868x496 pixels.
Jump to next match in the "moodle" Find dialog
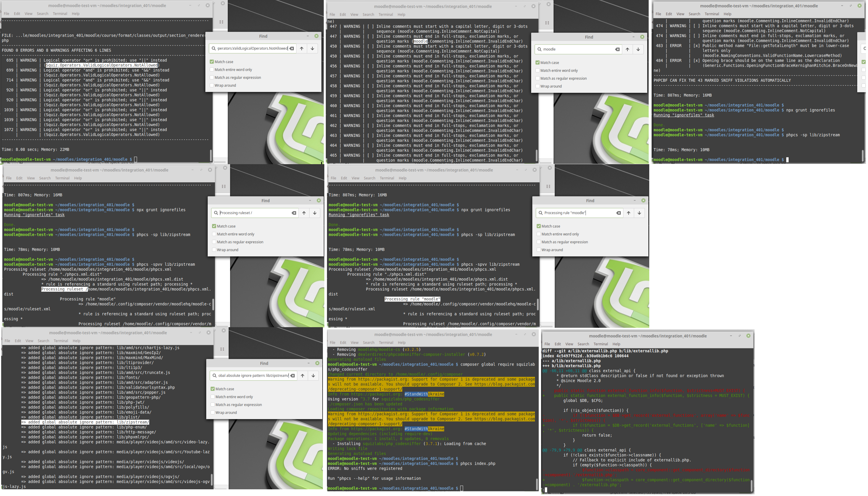coord(638,49)
